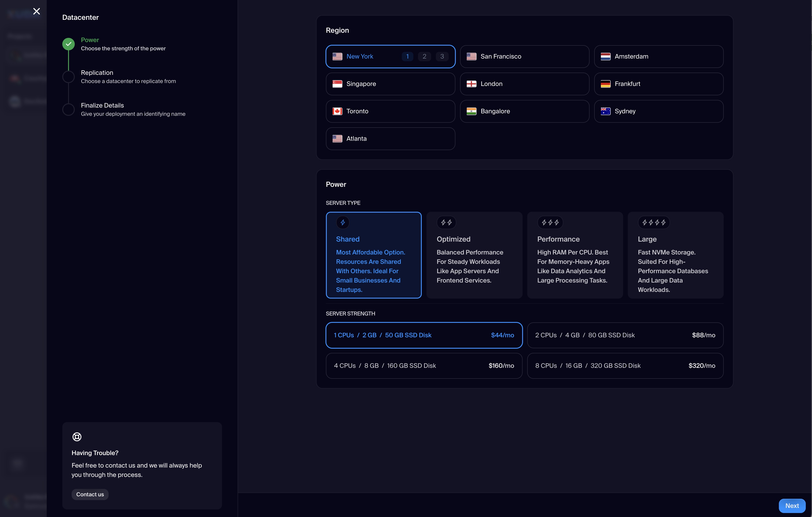Image resolution: width=812 pixels, height=517 pixels.
Task: Click the single lightning bolt Shared icon
Action: point(343,222)
